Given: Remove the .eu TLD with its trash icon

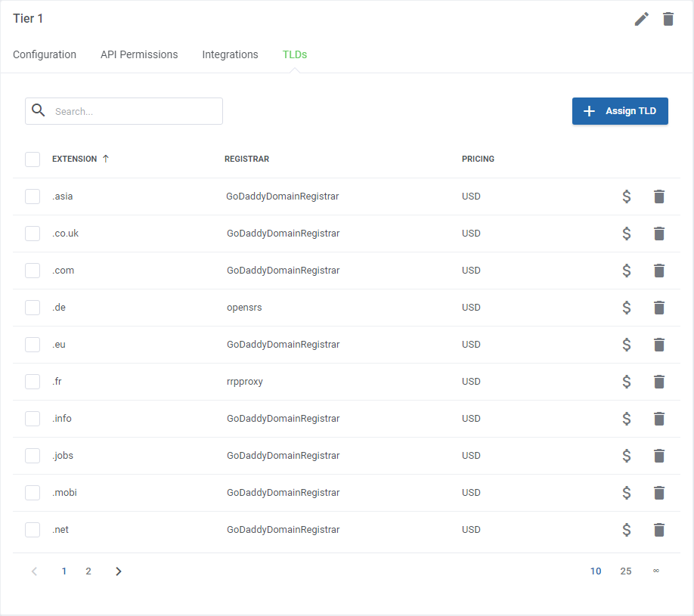Looking at the screenshot, I should tap(659, 345).
